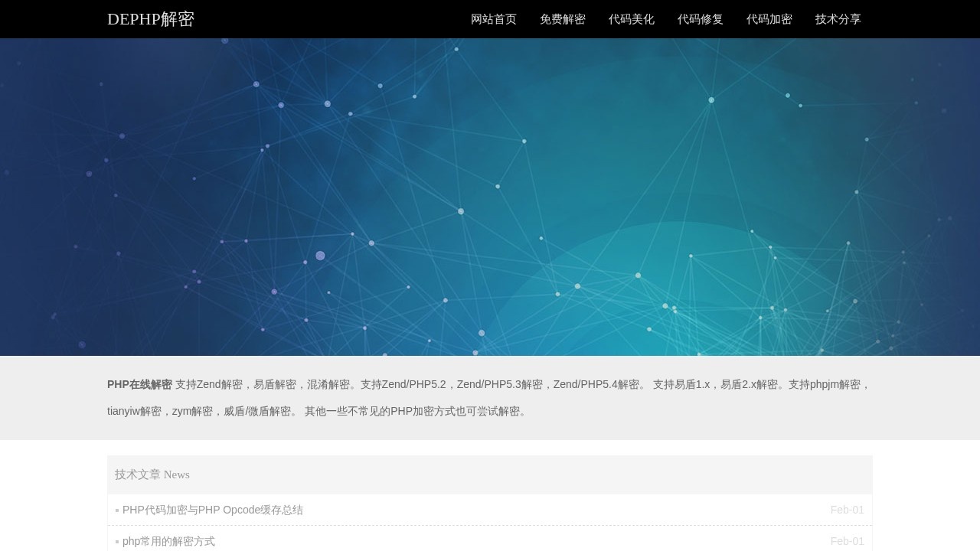Screen dimensions: 980x551
Task: Click the hero banner background image
Action: click(490, 195)
